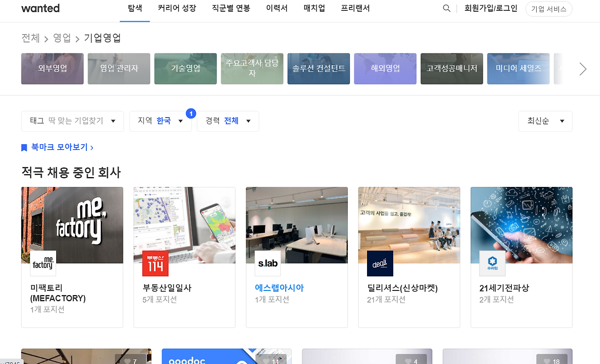Select the 해외영업 category tile

[x=385, y=68]
